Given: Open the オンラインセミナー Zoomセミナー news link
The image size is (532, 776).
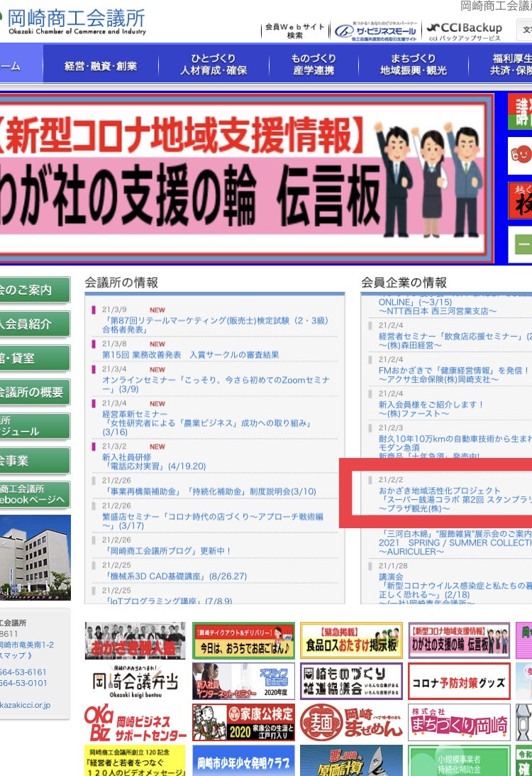Looking at the screenshot, I should click(x=216, y=385).
